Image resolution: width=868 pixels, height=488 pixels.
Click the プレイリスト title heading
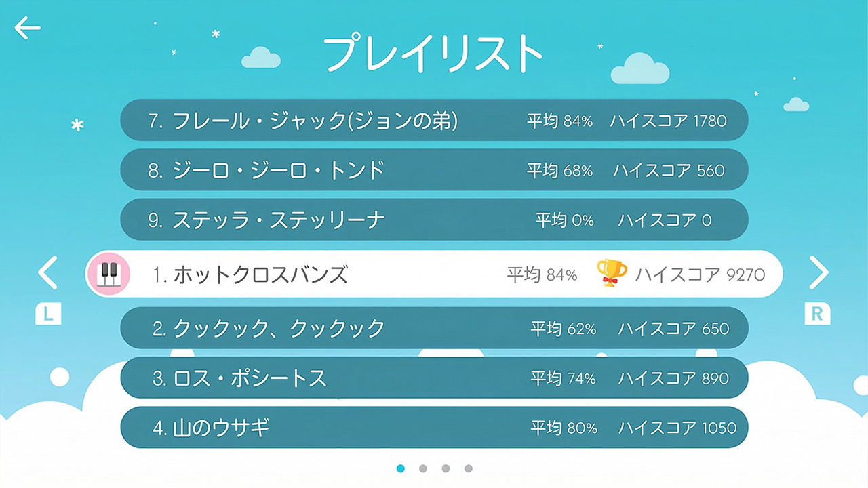pyautogui.click(x=433, y=54)
